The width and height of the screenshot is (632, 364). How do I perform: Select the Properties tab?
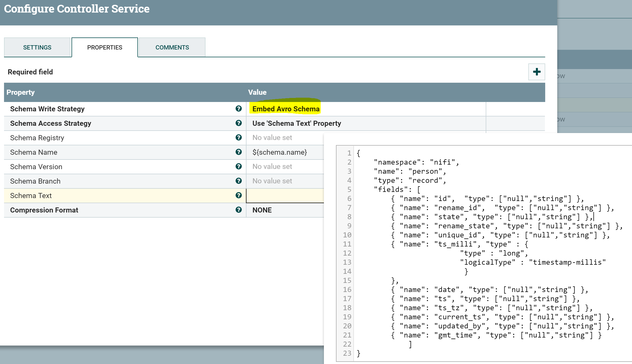coord(104,47)
